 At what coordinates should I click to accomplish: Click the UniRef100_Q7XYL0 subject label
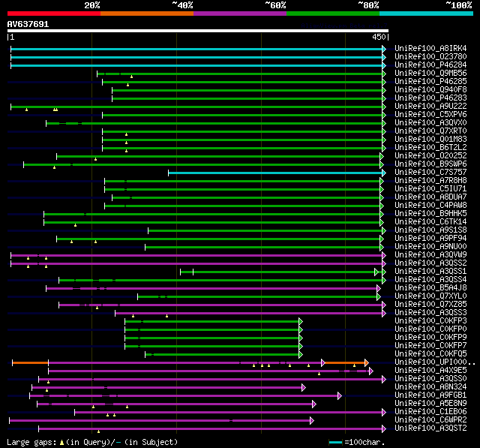pyautogui.click(x=430, y=296)
